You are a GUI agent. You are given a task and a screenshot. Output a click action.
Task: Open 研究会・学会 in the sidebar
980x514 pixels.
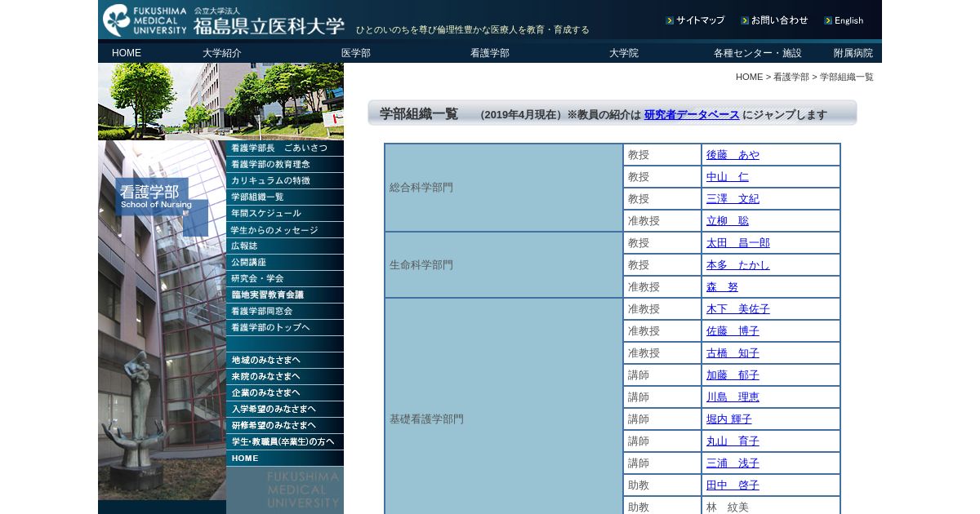click(x=285, y=279)
